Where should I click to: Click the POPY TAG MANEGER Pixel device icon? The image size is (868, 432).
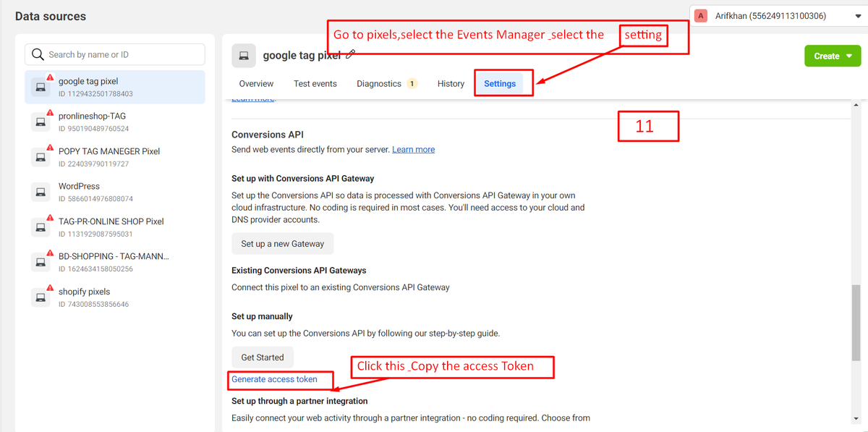click(x=41, y=157)
